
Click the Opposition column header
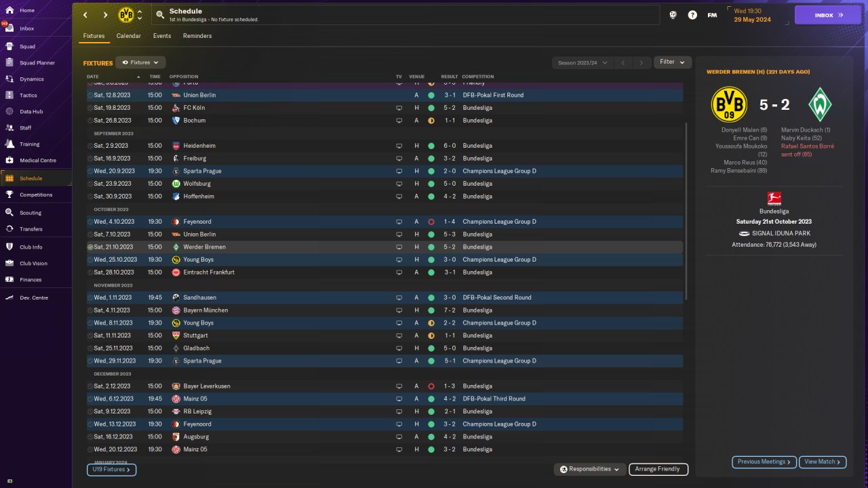coord(184,77)
